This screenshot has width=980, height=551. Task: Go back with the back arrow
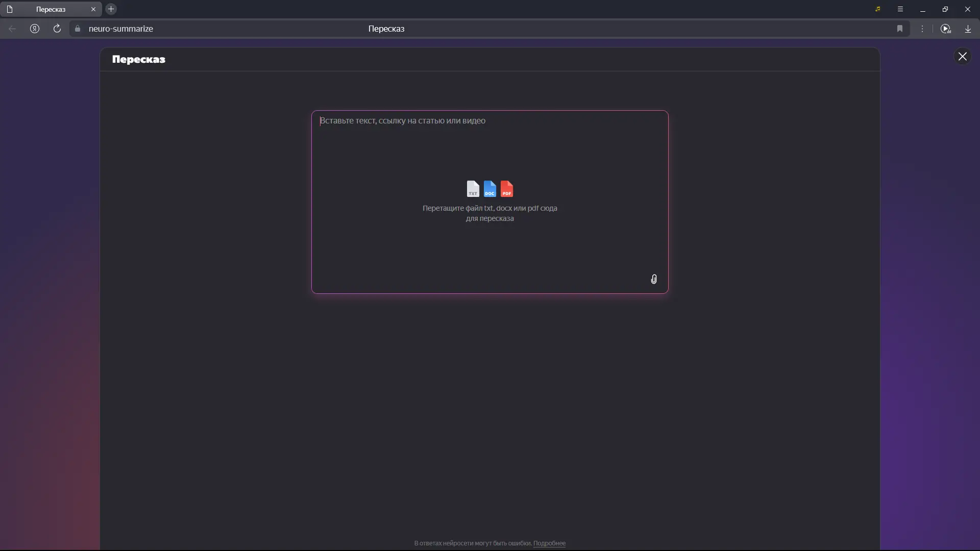12,29
